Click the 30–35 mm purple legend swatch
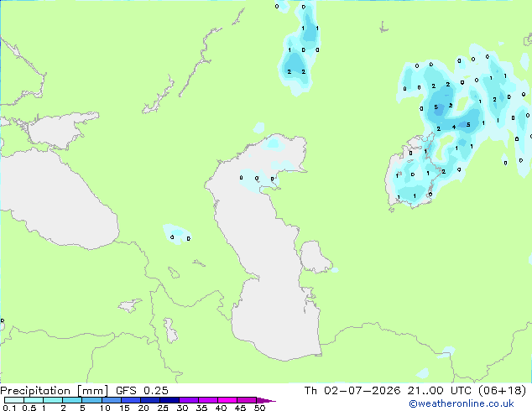The image size is (532, 411). [189, 400]
